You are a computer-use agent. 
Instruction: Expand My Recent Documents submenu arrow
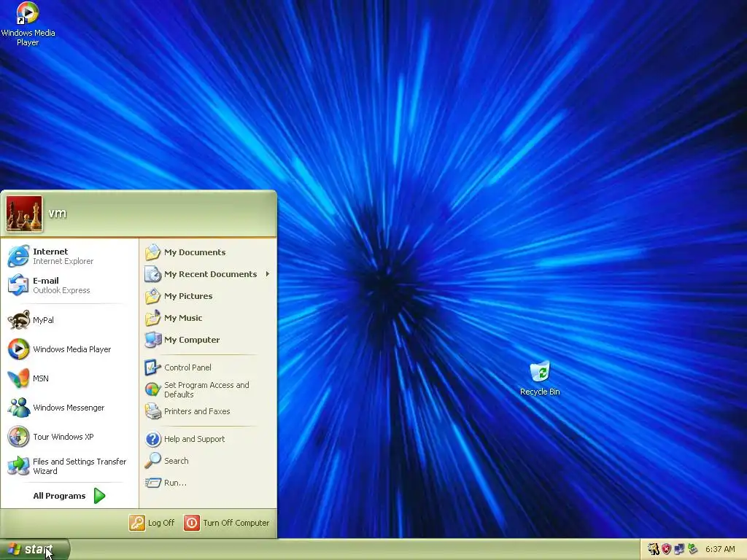tap(268, 274)
